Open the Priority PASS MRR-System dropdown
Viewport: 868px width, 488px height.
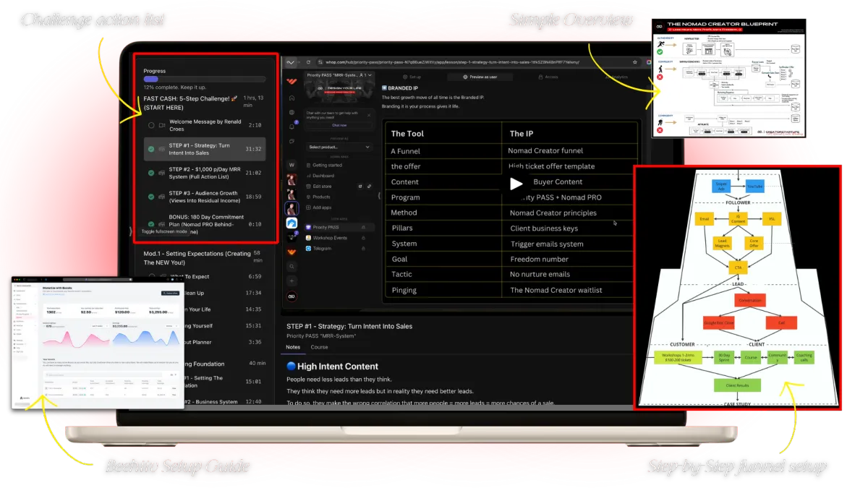tap(339, 75)
